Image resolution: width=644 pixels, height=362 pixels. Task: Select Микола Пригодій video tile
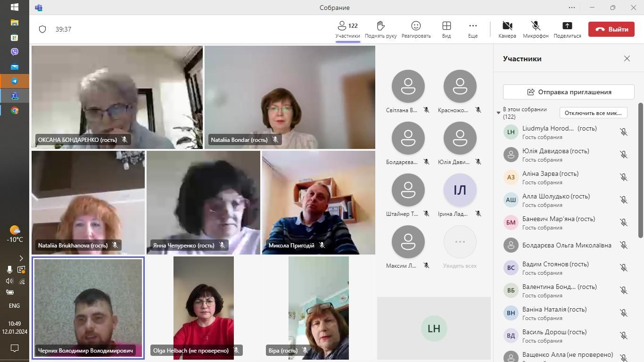[x=319, y=203]
